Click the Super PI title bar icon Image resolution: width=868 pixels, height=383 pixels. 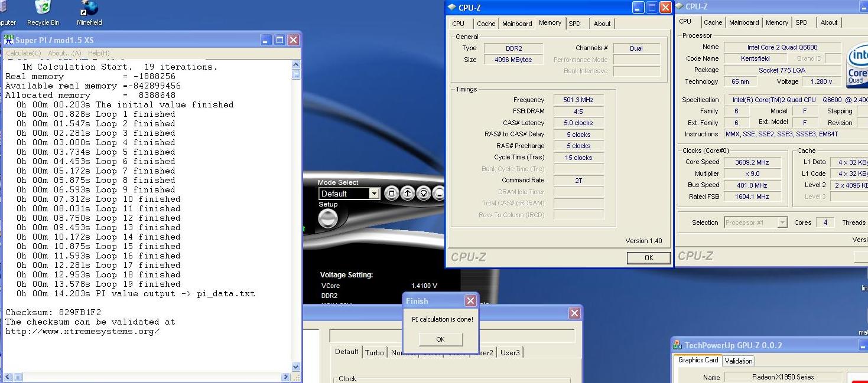pos(8,40)
